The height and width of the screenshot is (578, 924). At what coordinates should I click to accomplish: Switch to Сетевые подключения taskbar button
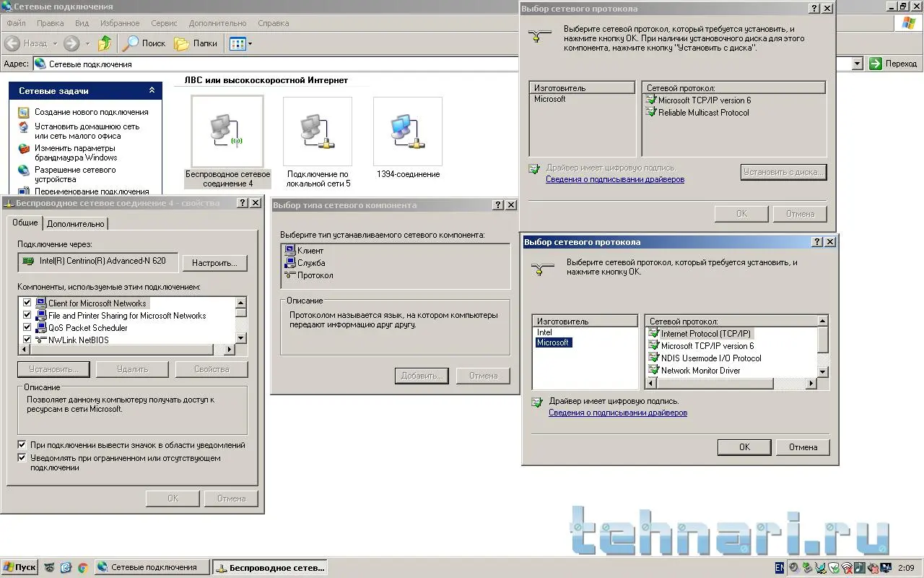(152, 567)
